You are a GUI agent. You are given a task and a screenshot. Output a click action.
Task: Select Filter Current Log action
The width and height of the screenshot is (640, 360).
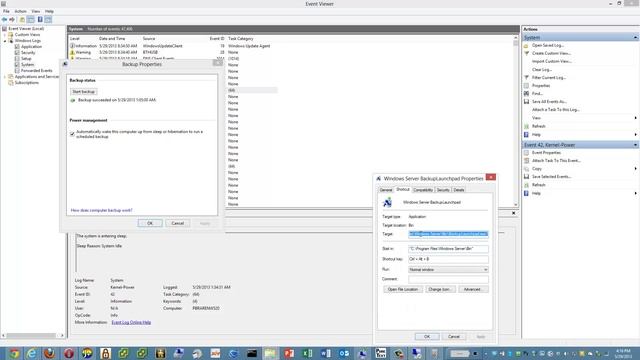pyautogui.click(x=549, y=78)
